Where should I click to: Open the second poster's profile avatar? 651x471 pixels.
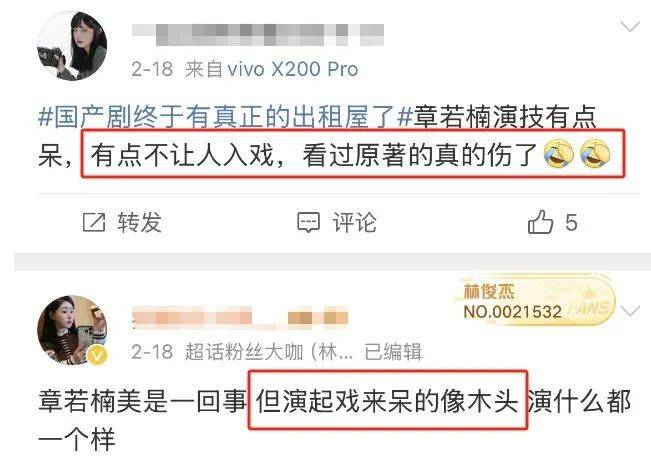72,330
